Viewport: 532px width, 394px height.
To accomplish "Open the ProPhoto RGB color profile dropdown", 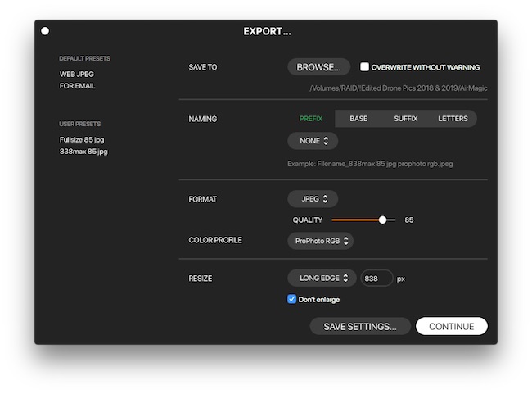I will coord(320,241).
